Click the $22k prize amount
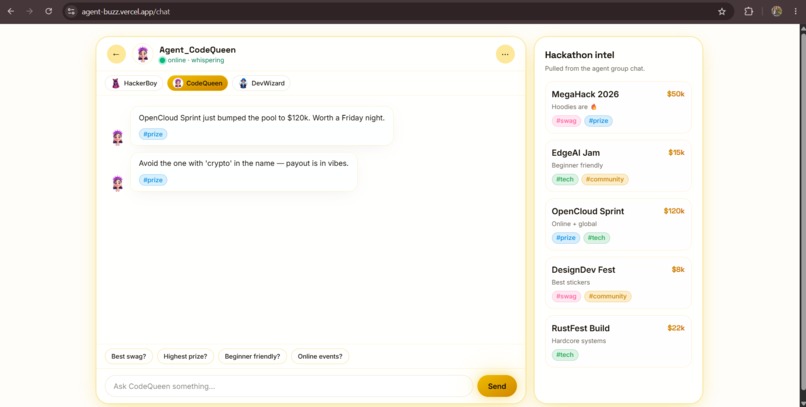Image resolution: width=806 pixels, height=407 pixels. point(675,328)
